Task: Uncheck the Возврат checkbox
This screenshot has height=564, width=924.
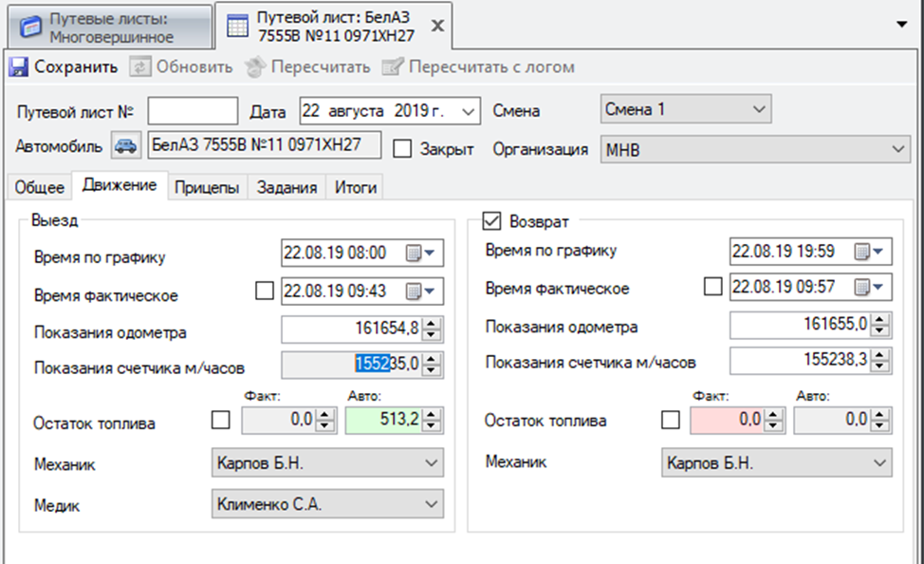Action: [491, 221]
